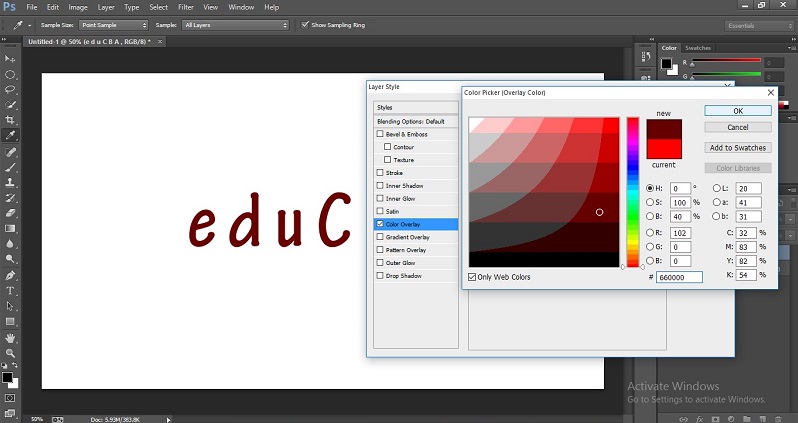Expand the collapsed right panel dock arrows
The image size is (798, 423).
click(651, 39)
